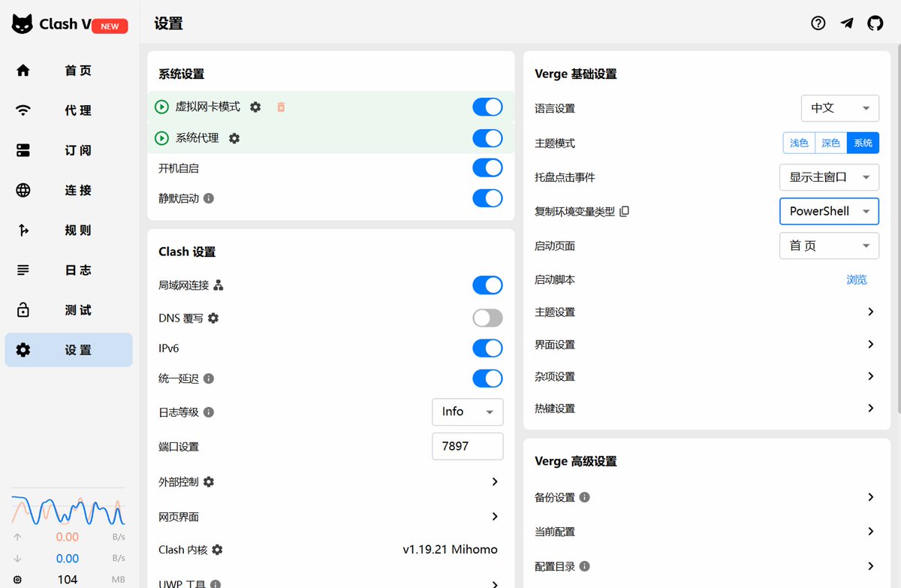Open gear settings for 外部控制
The image size is (901, 588).
pyautogui.click(x=209, y=481)
